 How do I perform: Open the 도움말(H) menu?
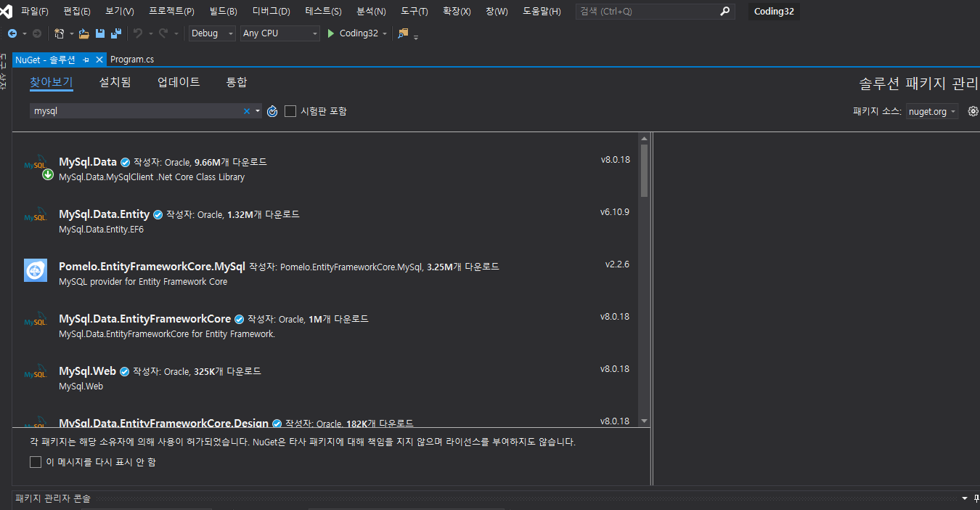[x=542, y=12]
